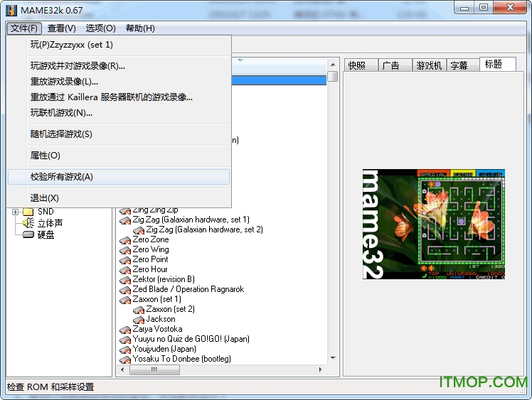Select the Jackson game name
This screenshot has height=400, width=532.
pyautogui.click(x=161, y=319)
